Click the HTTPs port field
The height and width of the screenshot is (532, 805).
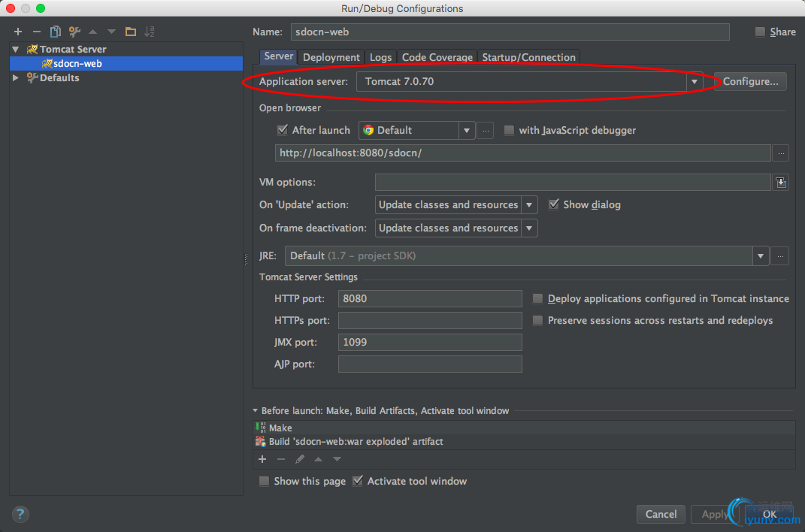(x=430, y=321)
